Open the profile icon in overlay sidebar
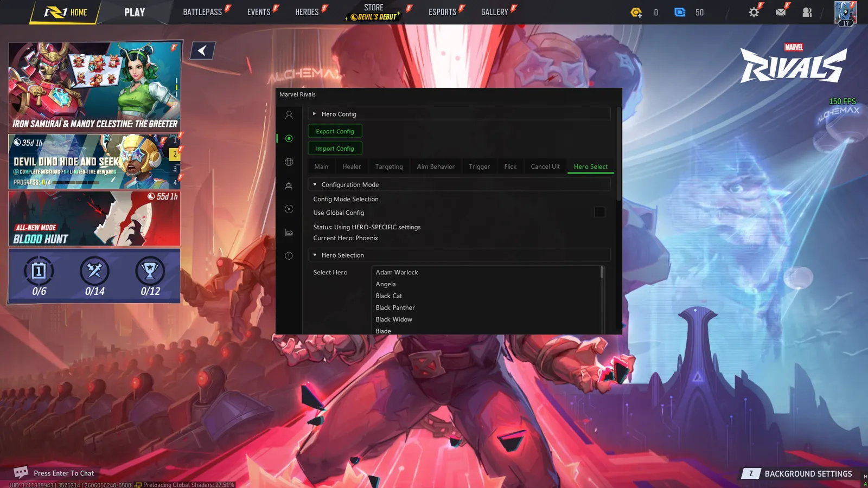The height and width of the screenshot is (488, 868). click(x=289, y=115)
